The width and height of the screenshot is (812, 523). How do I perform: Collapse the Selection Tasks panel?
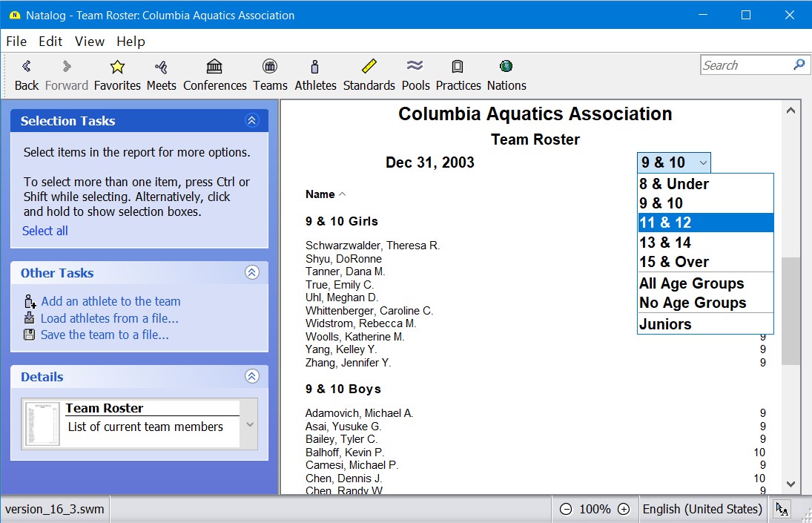pyautogui.click(x=252, y=121)
